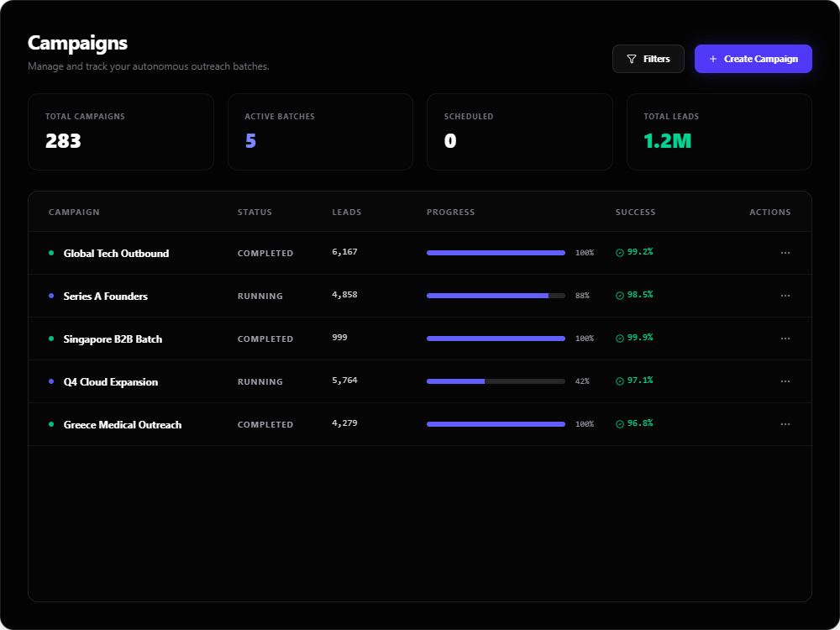The image size is (840, 630).
Task: Click RUNNING status of Series A Founders
Action: [x=260, y=297]
